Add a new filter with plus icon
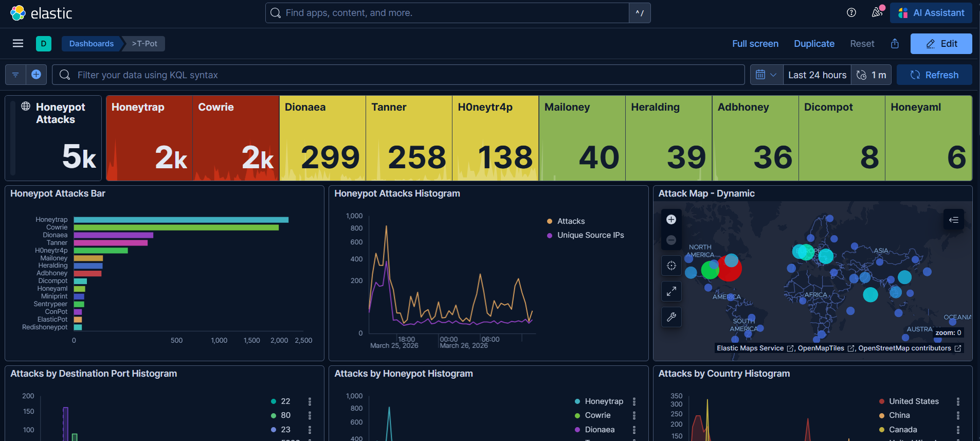 (x=36, y=75)
